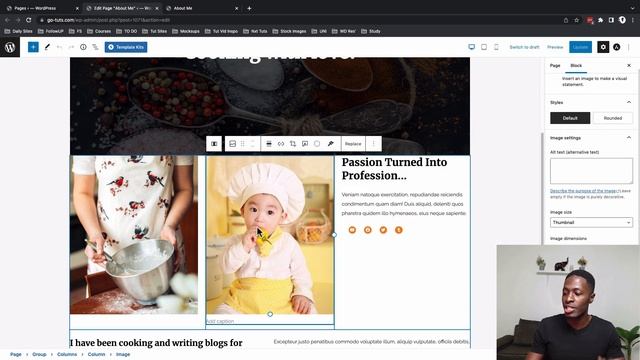Click the block drag handle icon
Viewport: 640px width, 360px height.
coord(242,144)
